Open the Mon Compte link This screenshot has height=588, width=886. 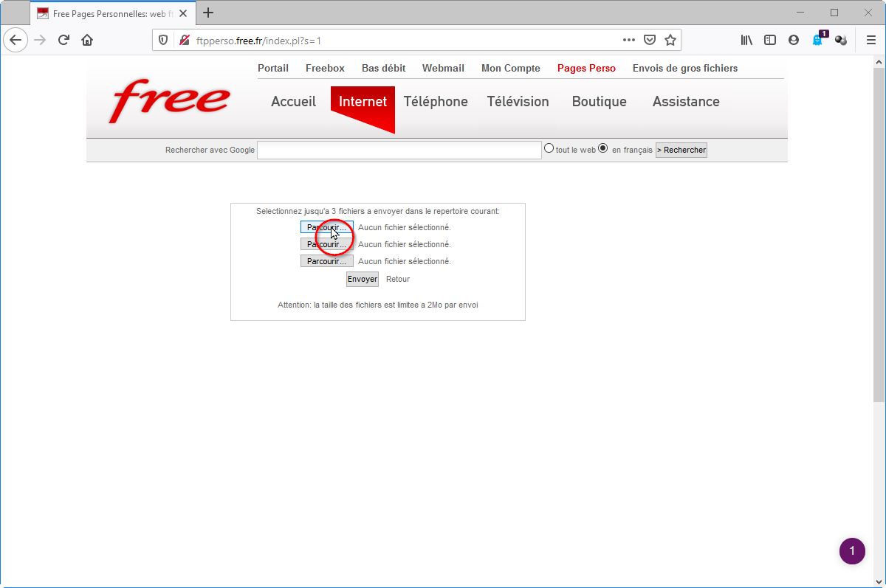(x=511, y=68)
